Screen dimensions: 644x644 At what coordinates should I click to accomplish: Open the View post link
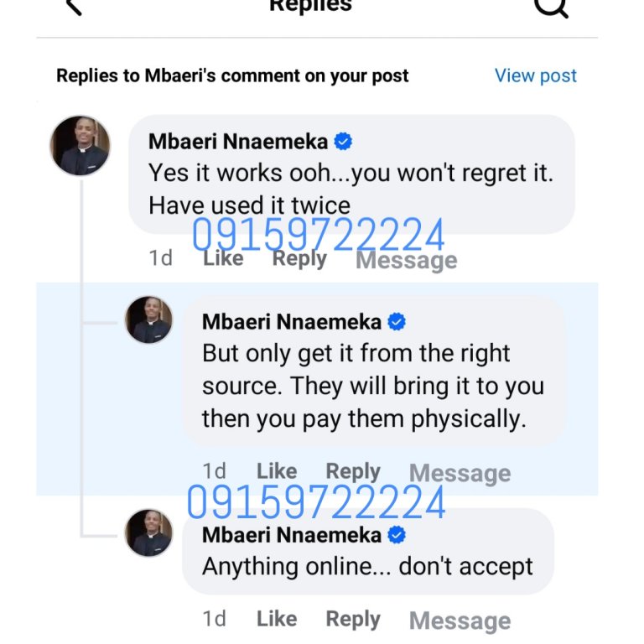[x=535, y=75]
